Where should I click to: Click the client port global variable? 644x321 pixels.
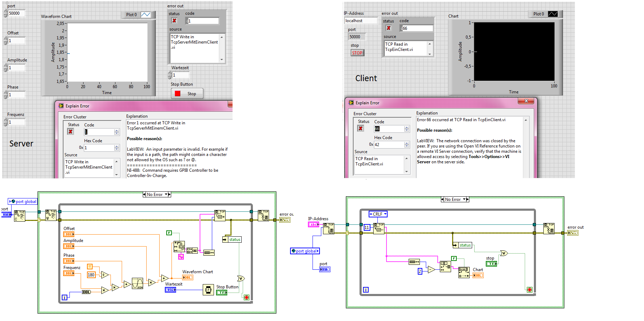(x=305, y=251)
